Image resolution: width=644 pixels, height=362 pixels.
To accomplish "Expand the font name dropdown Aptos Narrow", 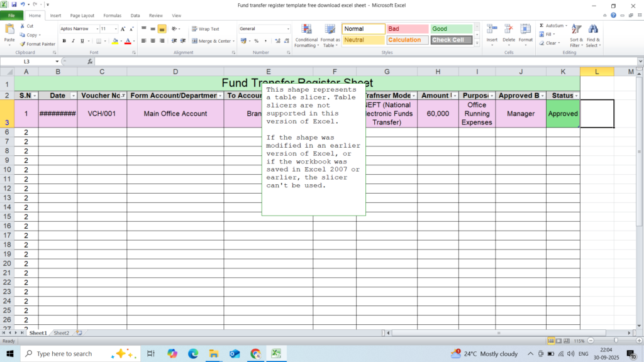I will (97, 29).
